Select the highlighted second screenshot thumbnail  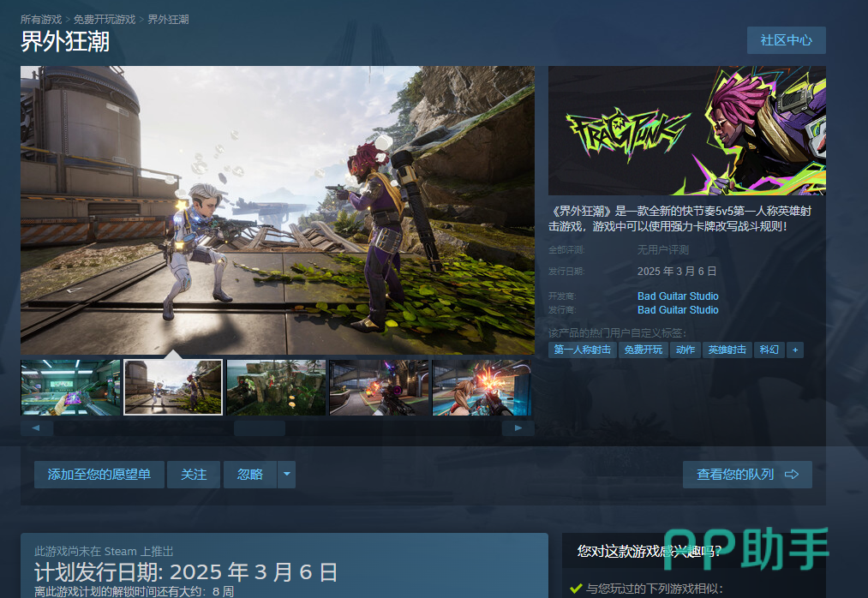(173, 387)
